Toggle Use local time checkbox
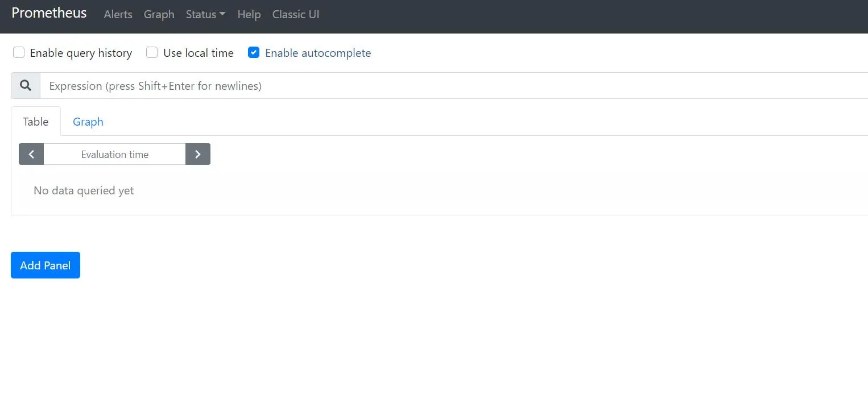 (x=152, y=53)
